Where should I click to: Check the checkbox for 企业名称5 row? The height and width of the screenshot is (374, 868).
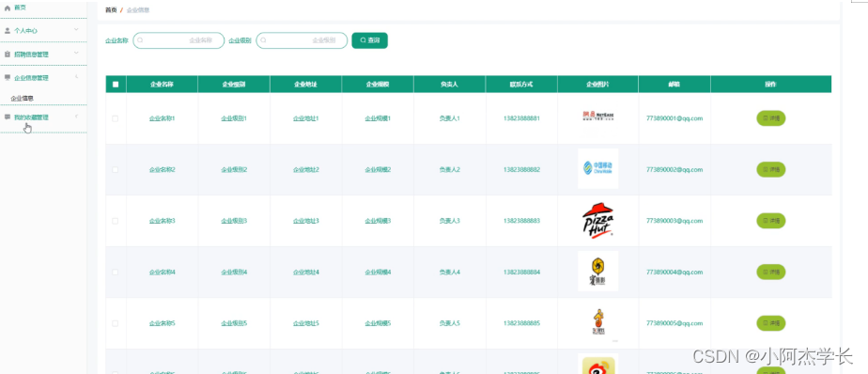(116, 323)
